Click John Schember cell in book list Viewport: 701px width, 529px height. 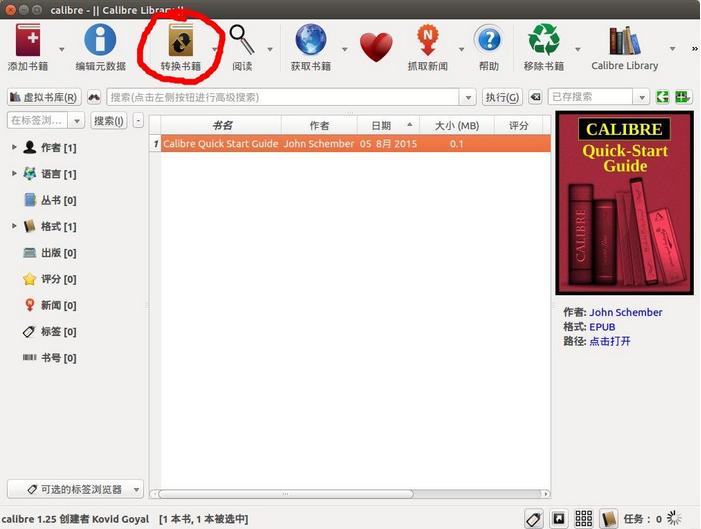pyautogui.click(x=319, y=144)
